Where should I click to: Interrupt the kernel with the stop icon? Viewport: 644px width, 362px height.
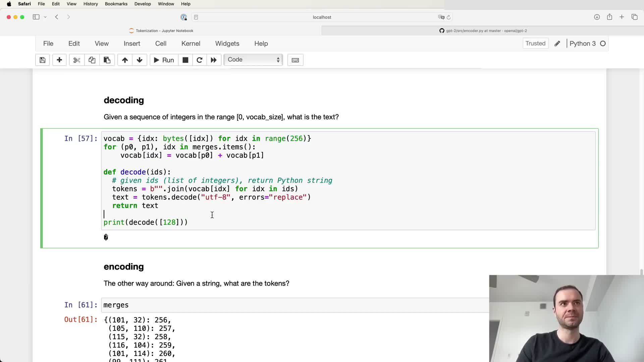click(x=185, y=60)
